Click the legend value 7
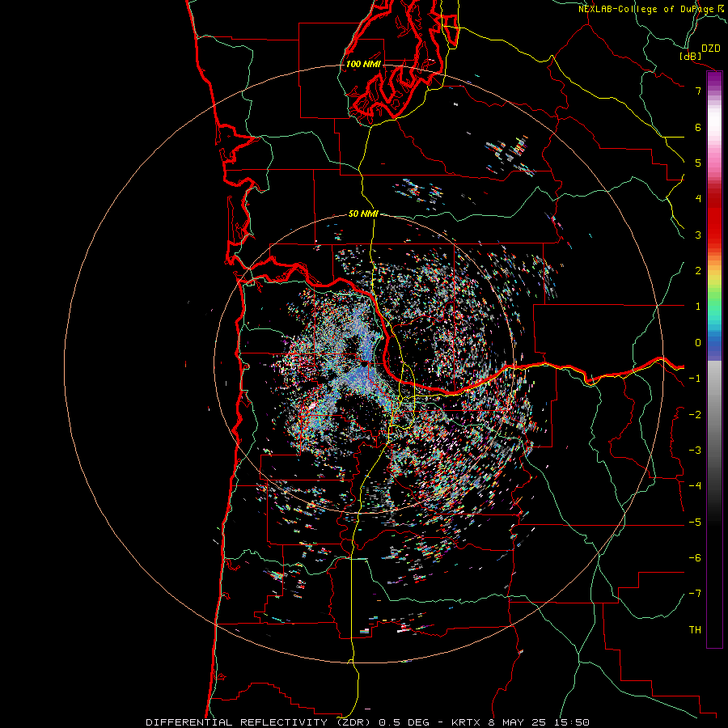Viewport: 728px width, 728px height. click(x=698, y=91)
